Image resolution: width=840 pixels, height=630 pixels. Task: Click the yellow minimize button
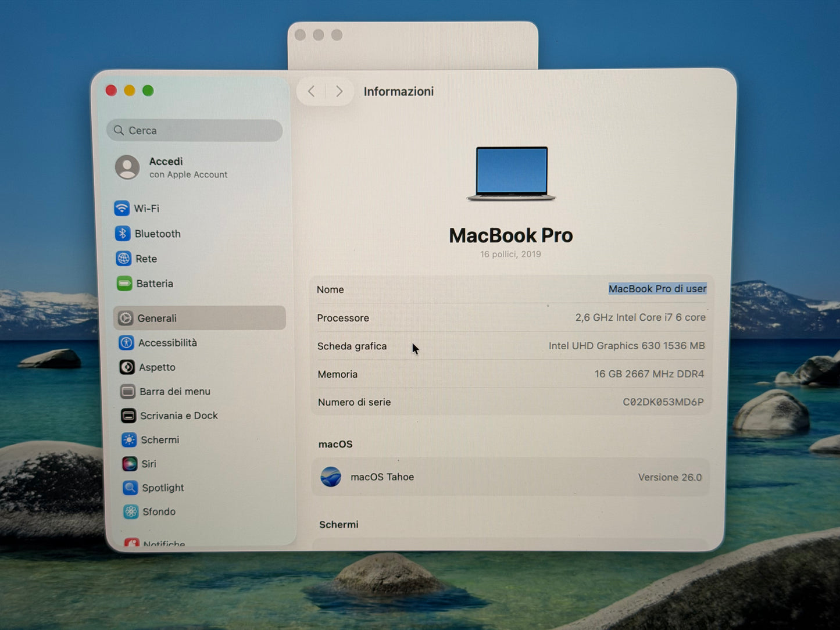coord(130,91)
